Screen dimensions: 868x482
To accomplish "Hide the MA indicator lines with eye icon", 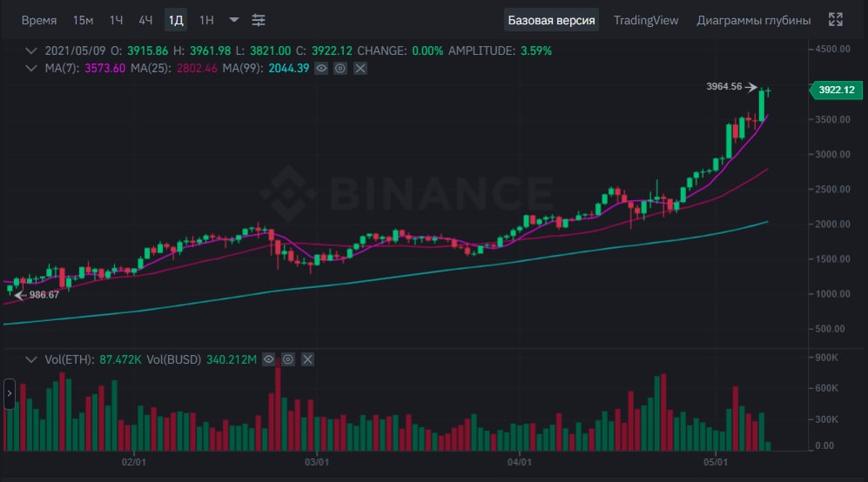I will pyautogui.click(x=321, y=69).
